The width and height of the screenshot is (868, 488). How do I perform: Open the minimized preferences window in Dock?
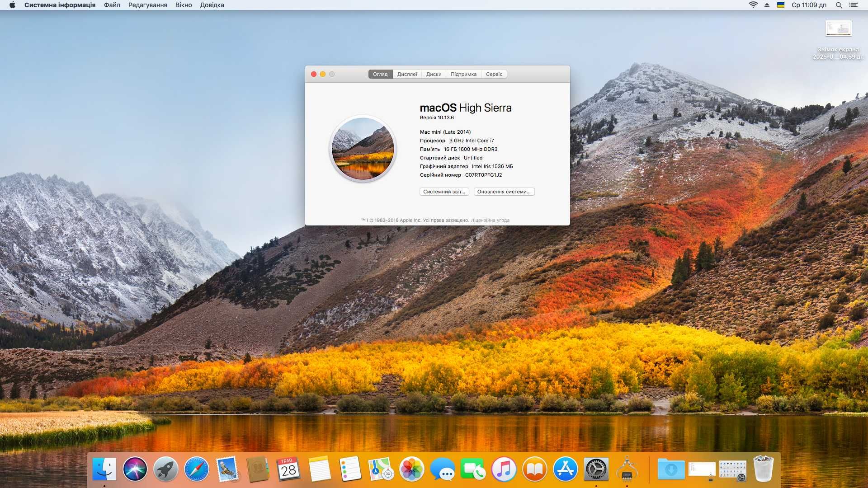point(732,470)
